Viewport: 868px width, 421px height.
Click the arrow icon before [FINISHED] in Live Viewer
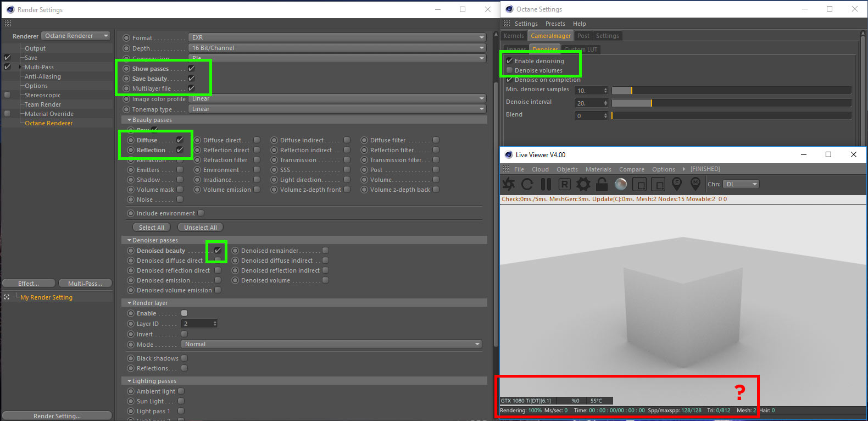(684, 169)
